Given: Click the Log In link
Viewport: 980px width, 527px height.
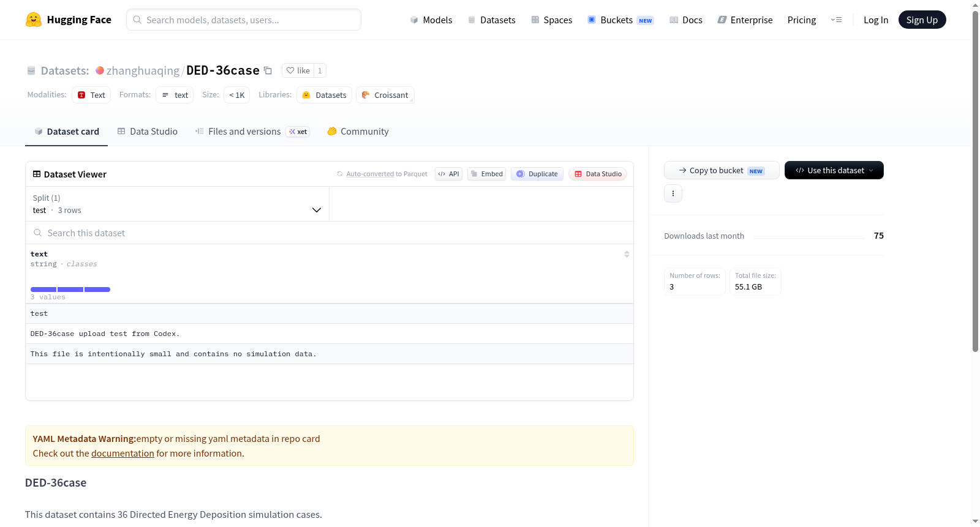Looking at the screenshot, I should [x=876, y=20].
